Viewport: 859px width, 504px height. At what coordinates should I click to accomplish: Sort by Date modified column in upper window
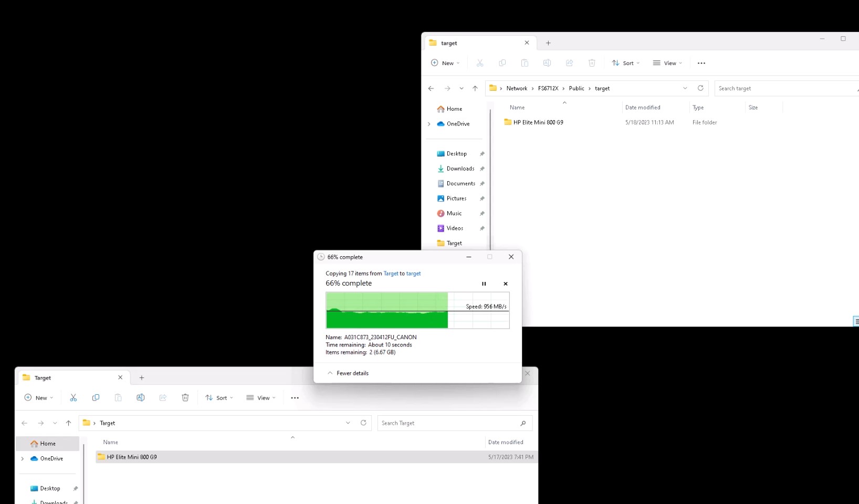[x=643, y=108]
